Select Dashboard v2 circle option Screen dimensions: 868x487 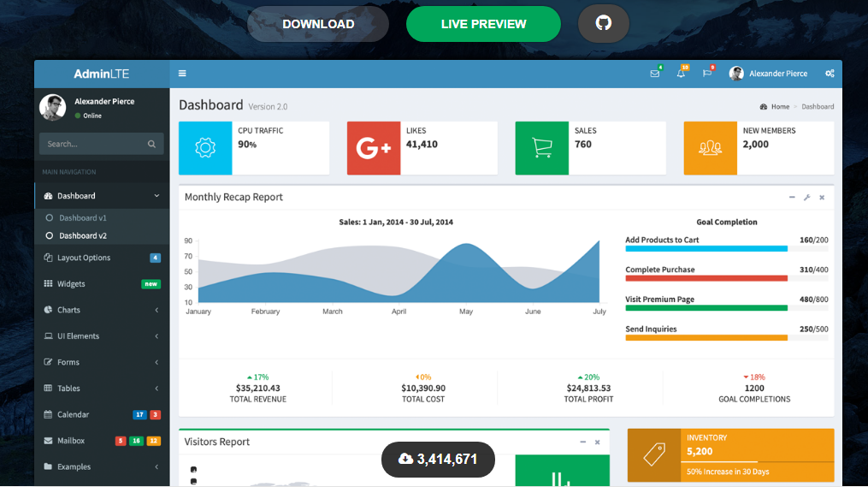[x=50, y=235]
